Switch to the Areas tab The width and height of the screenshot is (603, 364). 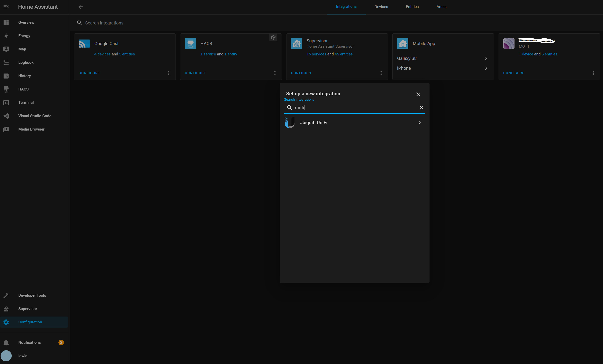pyautogui.click(x=441, y=7)
